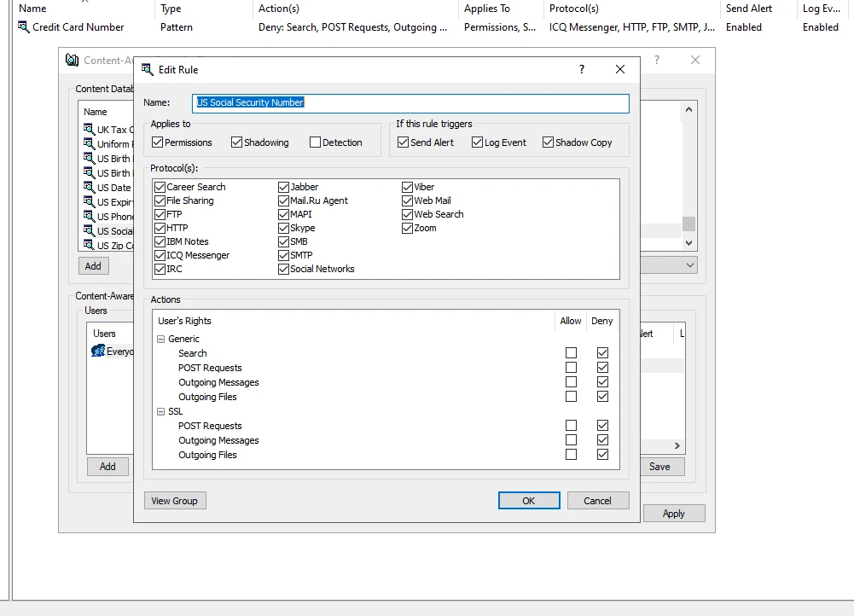Uncheck the Log Event checkbox

477,142
